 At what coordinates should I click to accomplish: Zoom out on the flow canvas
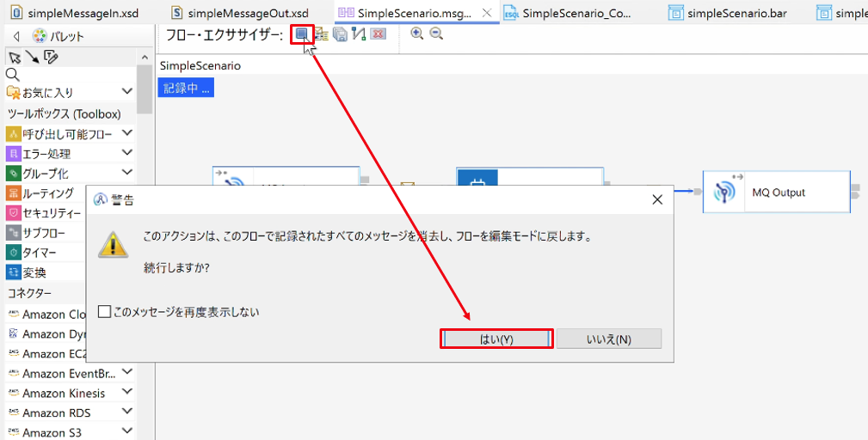[x=436, y=34]
